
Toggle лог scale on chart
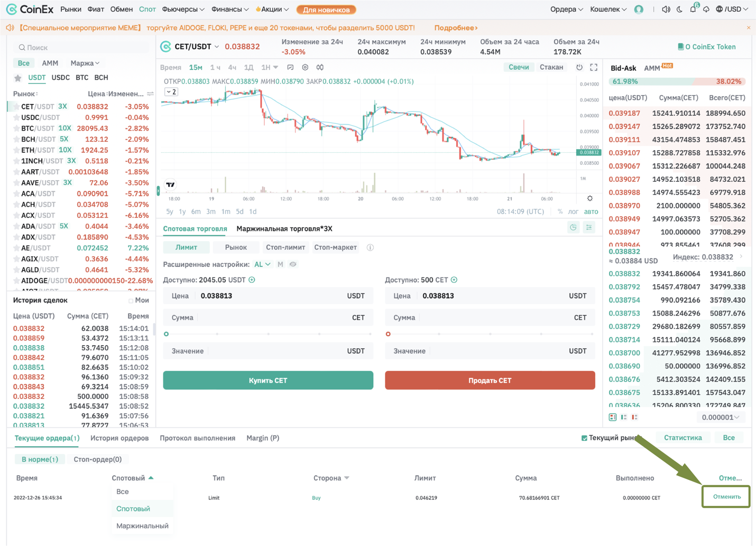tap(573, 211)
